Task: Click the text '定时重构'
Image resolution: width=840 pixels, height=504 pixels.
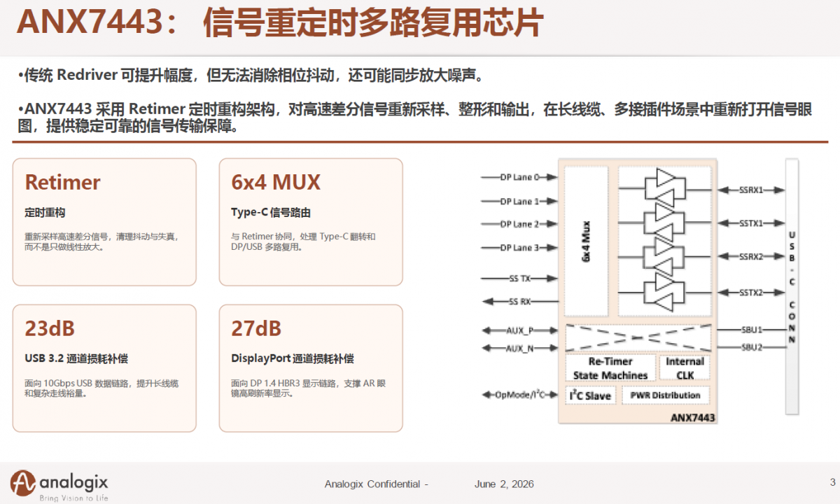Action: pyautogui.click(x=45, y=213)
